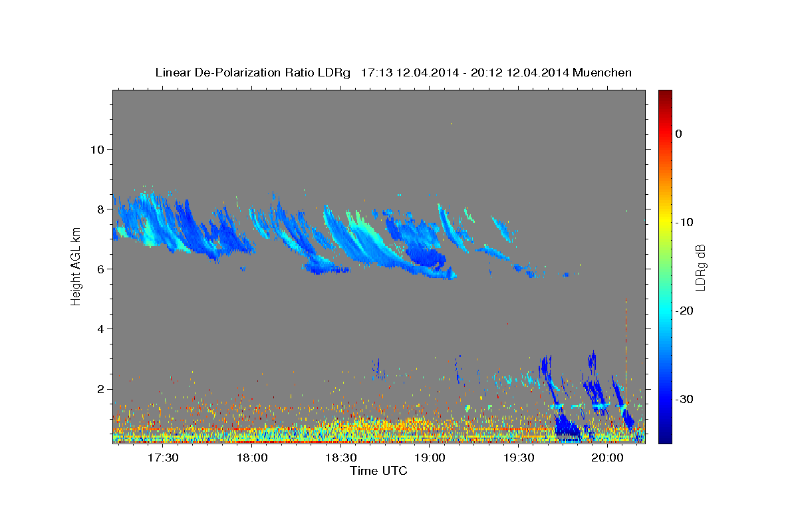Click the dark blue bottom of colorbar
This screenshot has height=532, width=798.
point(664,436)
